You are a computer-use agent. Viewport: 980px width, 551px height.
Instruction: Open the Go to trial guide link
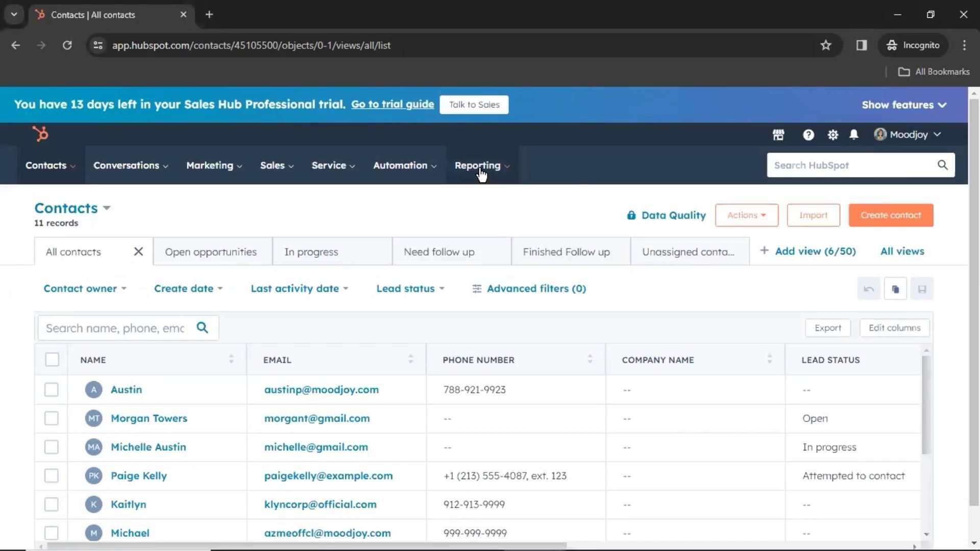pos(392,105)
